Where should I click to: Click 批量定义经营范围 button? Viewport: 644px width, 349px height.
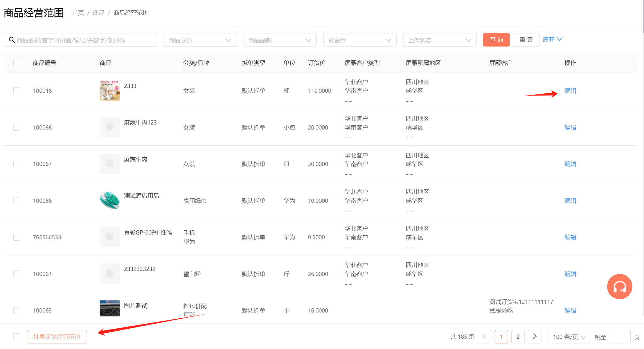tap(57, 336)
